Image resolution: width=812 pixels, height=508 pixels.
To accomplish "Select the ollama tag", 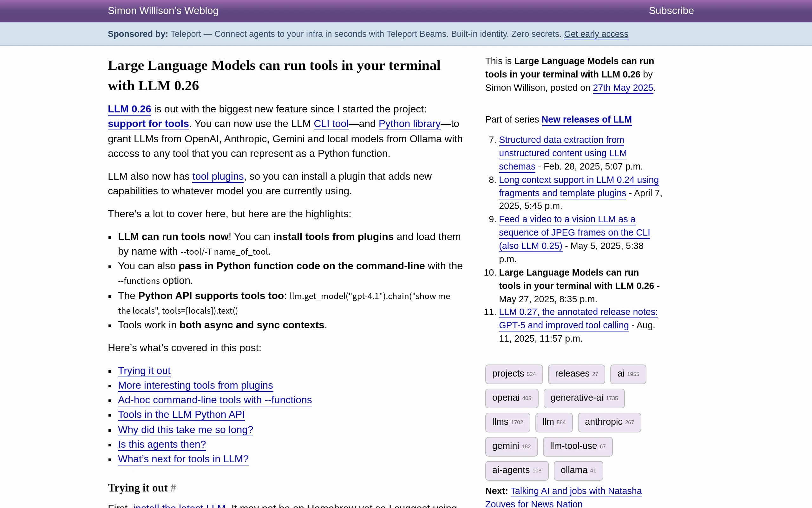I will (x=578, y=471).
